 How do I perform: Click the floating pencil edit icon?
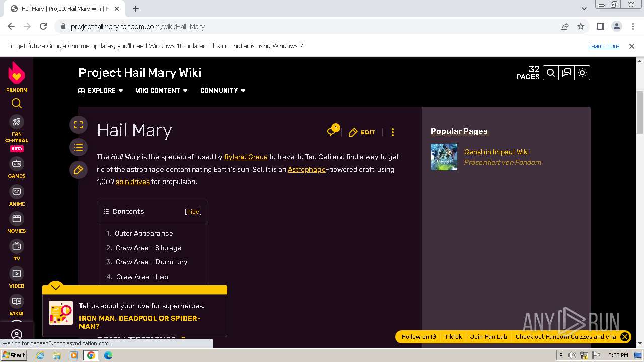pyautogui.click(x=78, y=170)
